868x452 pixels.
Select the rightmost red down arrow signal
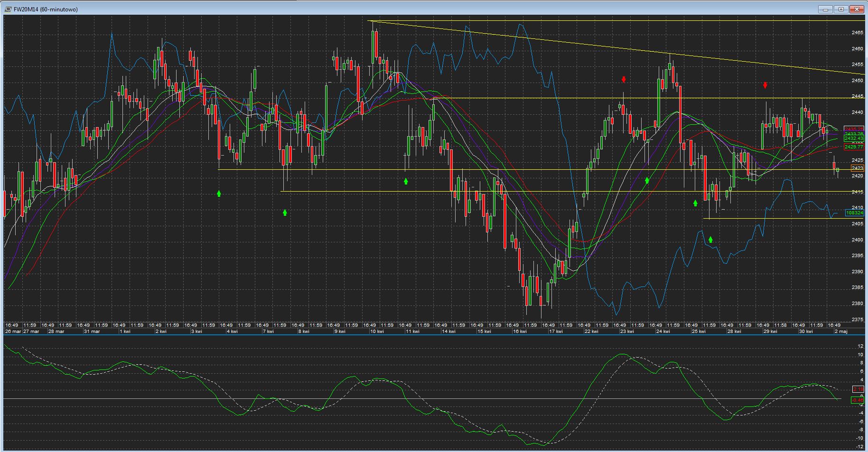pyautogui.click(x=765, y=85)
